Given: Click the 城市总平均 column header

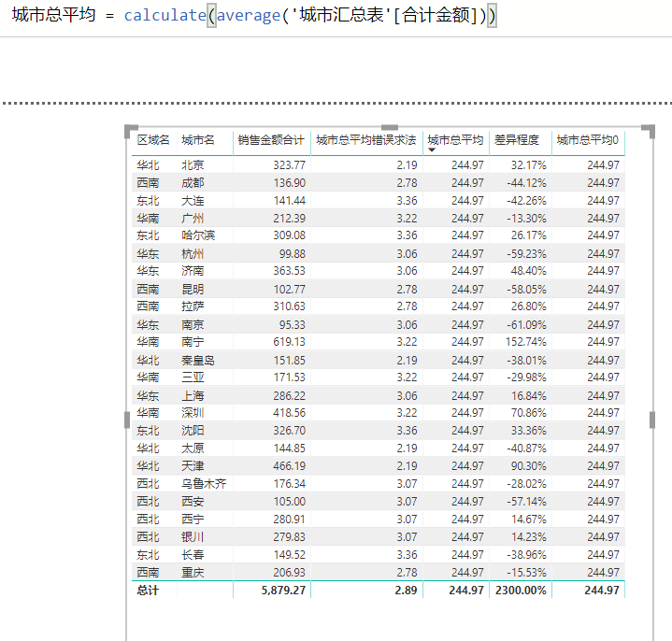Looking at the screenshot, I should (455, 140).
